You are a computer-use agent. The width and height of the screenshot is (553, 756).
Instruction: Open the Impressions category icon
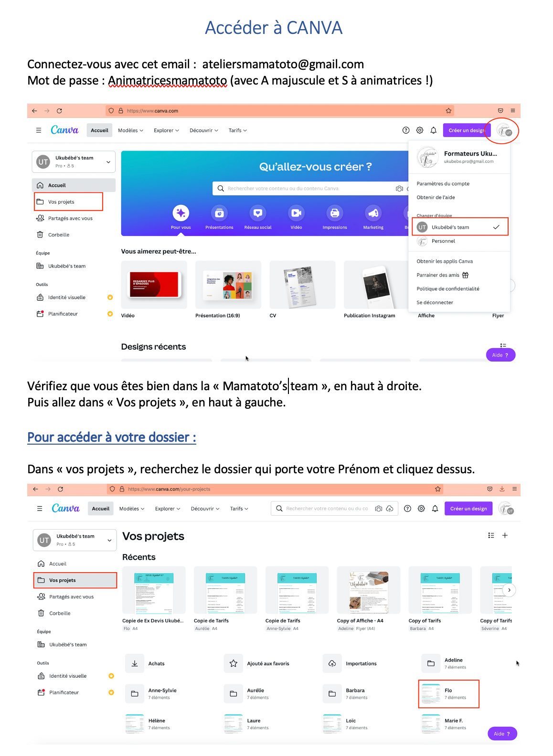(335, 213)
